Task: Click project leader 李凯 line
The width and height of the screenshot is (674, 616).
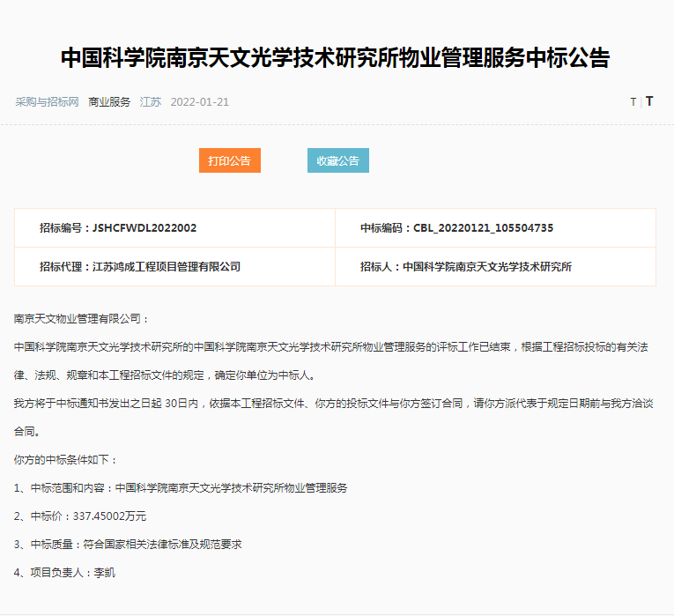Action: (x=64, y=573)
